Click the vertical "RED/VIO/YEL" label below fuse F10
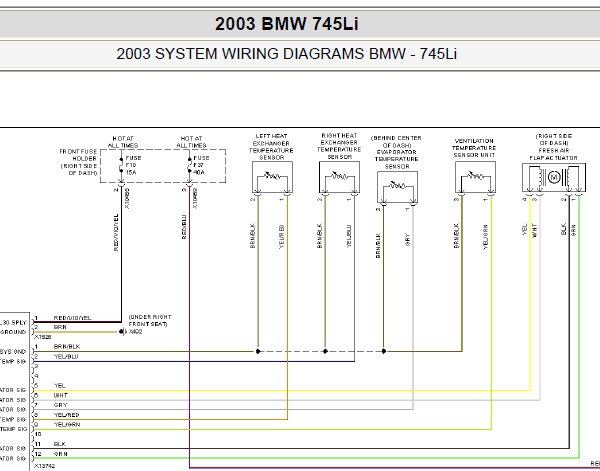The image size is (600, 471). [x=116, y=233]
